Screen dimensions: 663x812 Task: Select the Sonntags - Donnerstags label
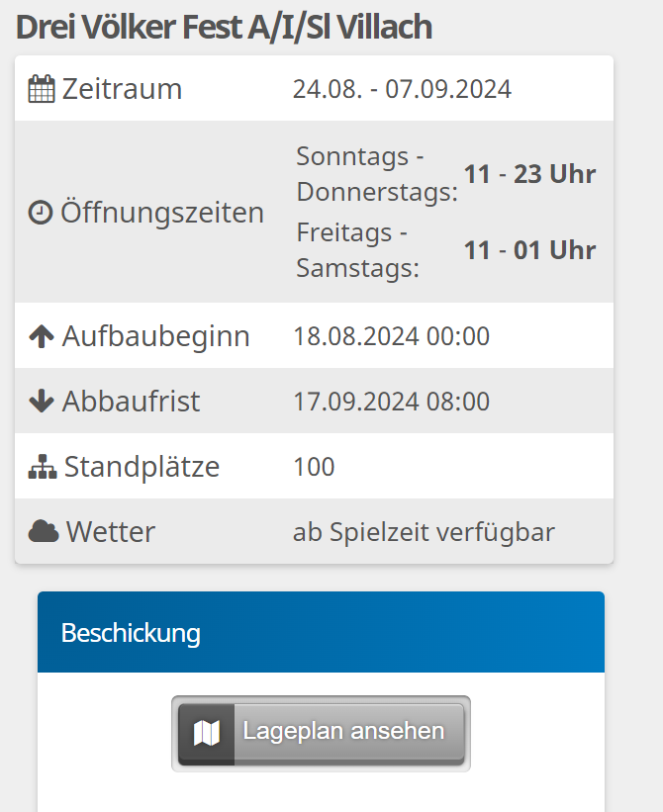(x=376, y=174)
